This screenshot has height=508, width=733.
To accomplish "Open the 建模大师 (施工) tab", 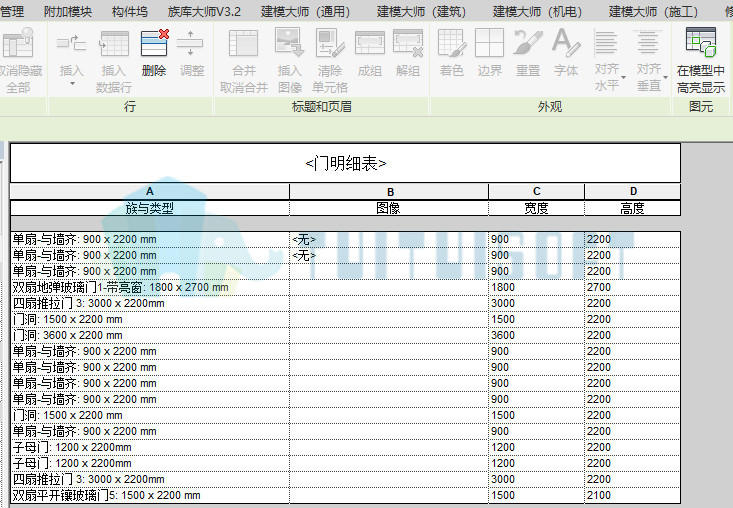I will 653,11.
